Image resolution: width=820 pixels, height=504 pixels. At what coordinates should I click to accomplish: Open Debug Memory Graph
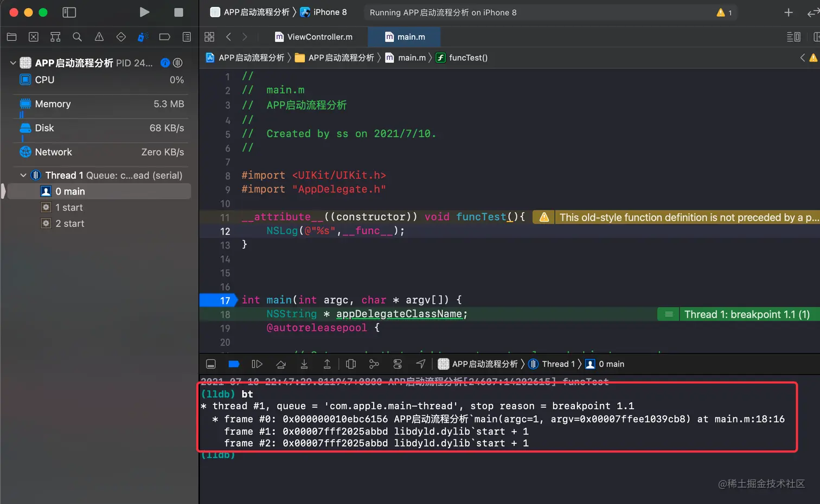tap(374, 364)
